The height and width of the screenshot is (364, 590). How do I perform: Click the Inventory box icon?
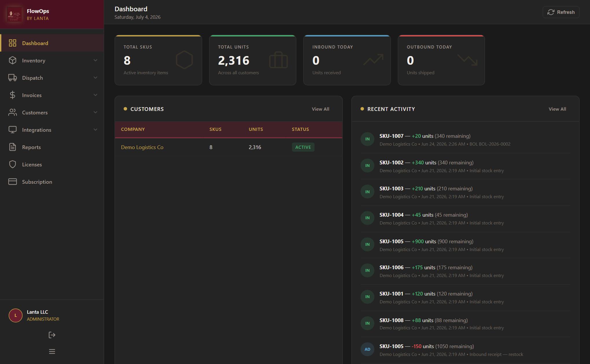12,60
